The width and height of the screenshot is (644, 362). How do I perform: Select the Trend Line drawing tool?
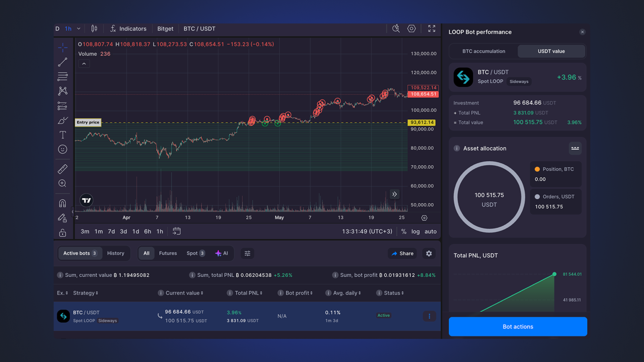coord(63,62)
